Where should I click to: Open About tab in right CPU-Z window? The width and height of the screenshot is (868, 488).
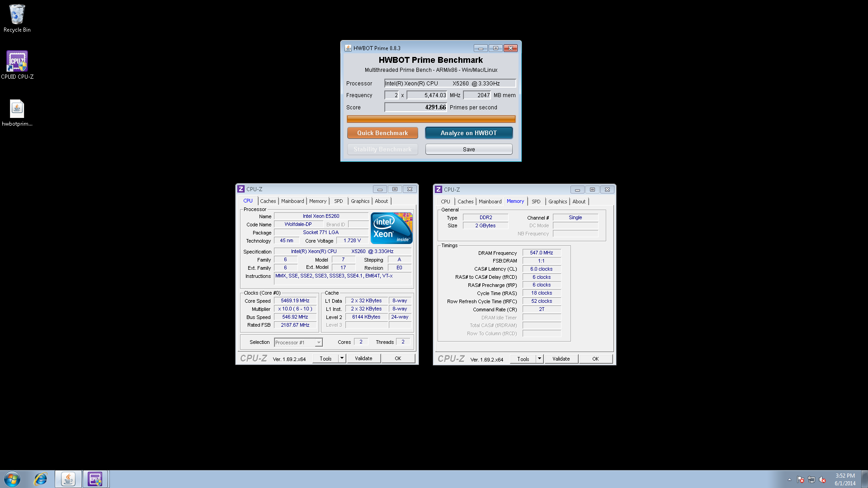click(579, 202)
